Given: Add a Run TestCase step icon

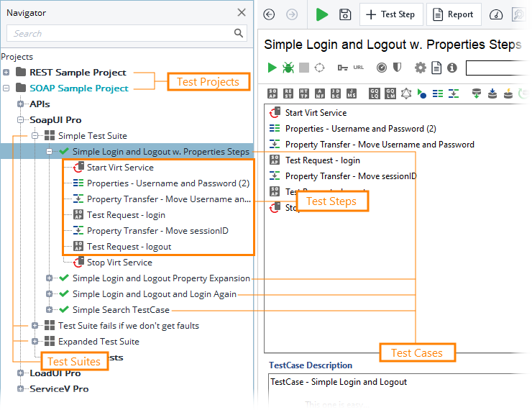Looking at the screenshot, I should [x=422, y=94].
